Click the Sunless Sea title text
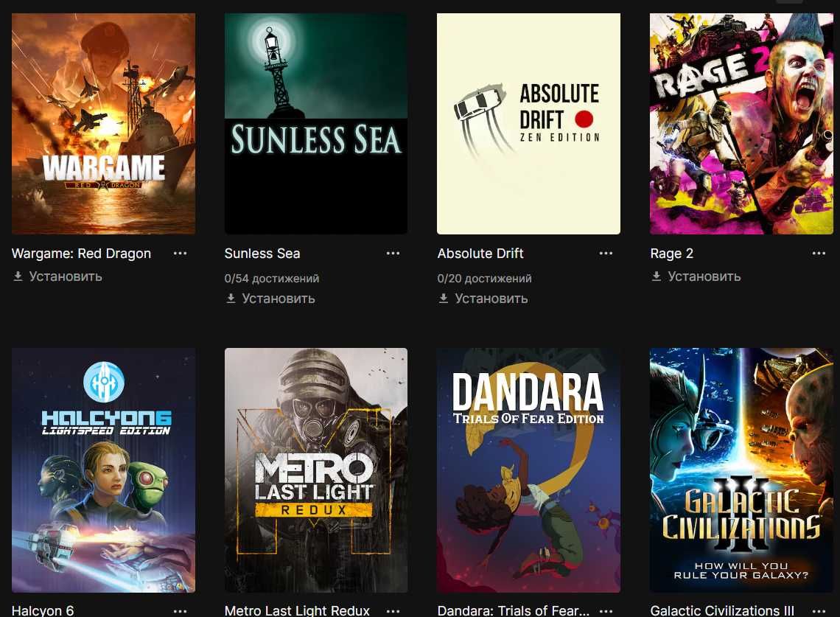 tap(262, 253)
